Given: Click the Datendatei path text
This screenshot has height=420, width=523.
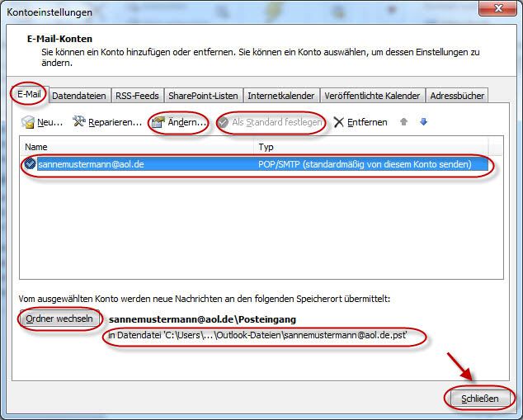Looking at the screenshot, I should (257, 335).
